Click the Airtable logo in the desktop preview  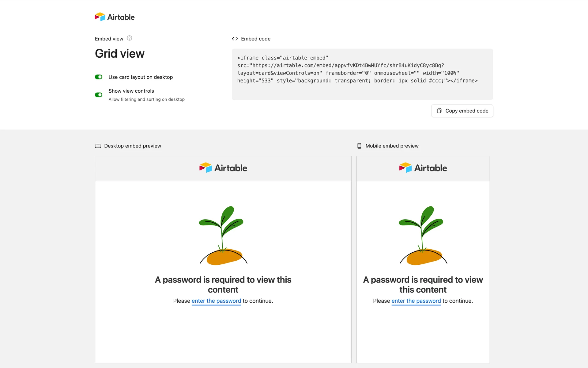[223, 168]
